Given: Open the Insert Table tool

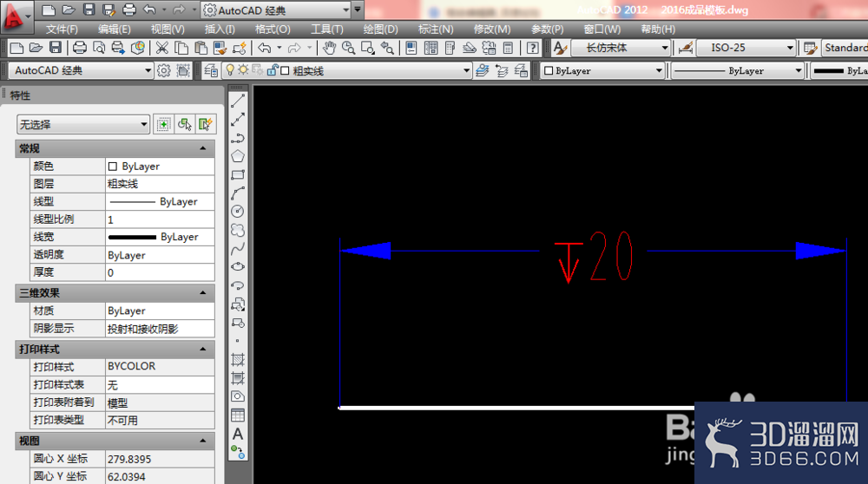Looking at the screenshot, I should pyautogui.click(x=238, y=415).
